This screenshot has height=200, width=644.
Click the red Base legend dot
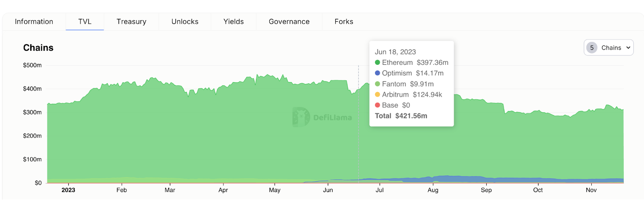coord(378,105)
